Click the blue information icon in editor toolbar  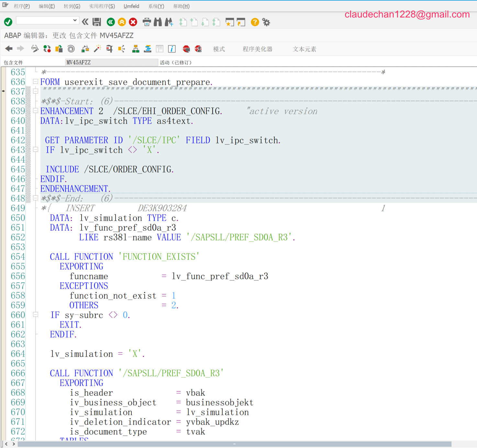(172, 49)
